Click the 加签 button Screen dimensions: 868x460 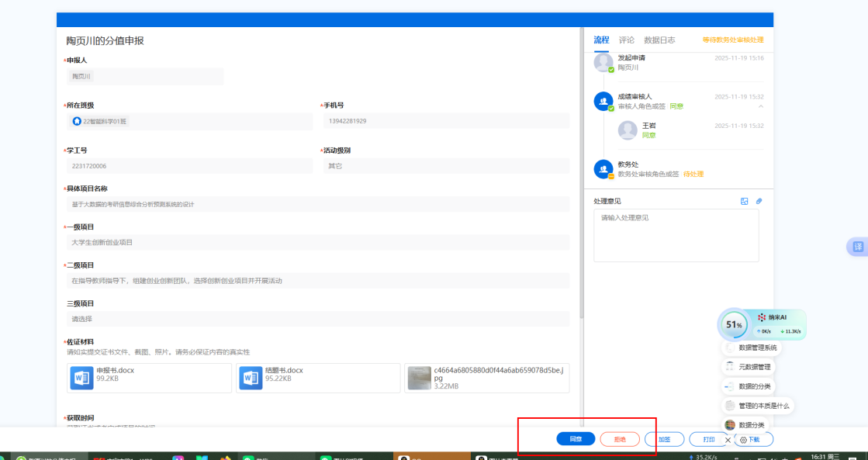pyautogui.click(x=664, y=439)
